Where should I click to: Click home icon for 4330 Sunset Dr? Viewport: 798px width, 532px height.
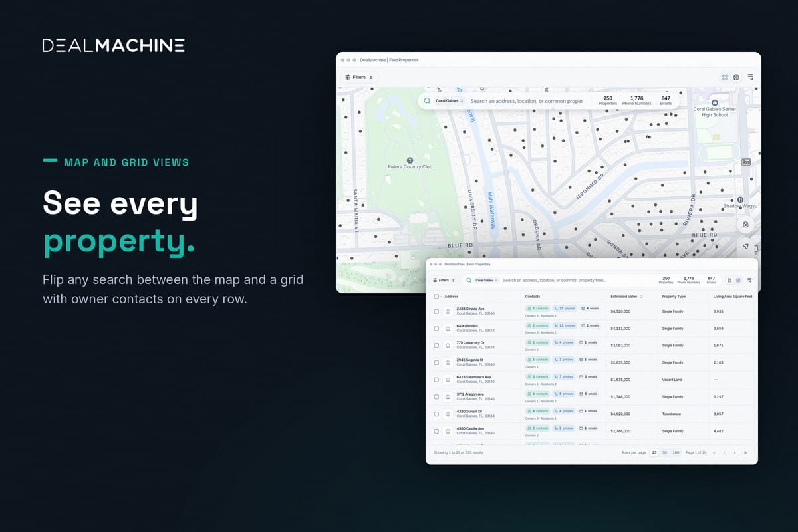point(448,414)
